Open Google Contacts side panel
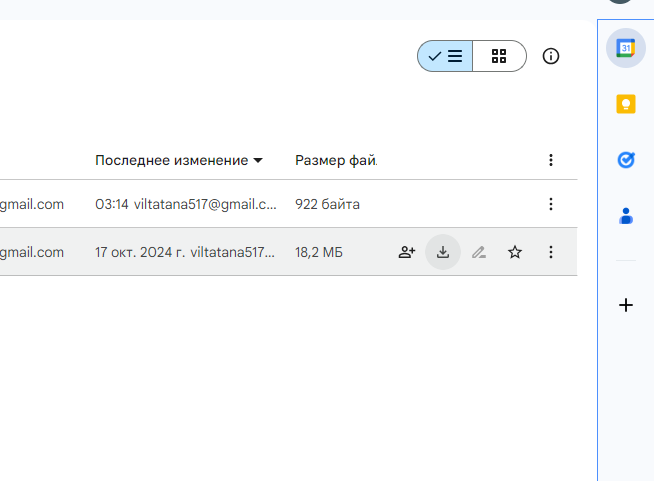 click(x=626, y=216)
